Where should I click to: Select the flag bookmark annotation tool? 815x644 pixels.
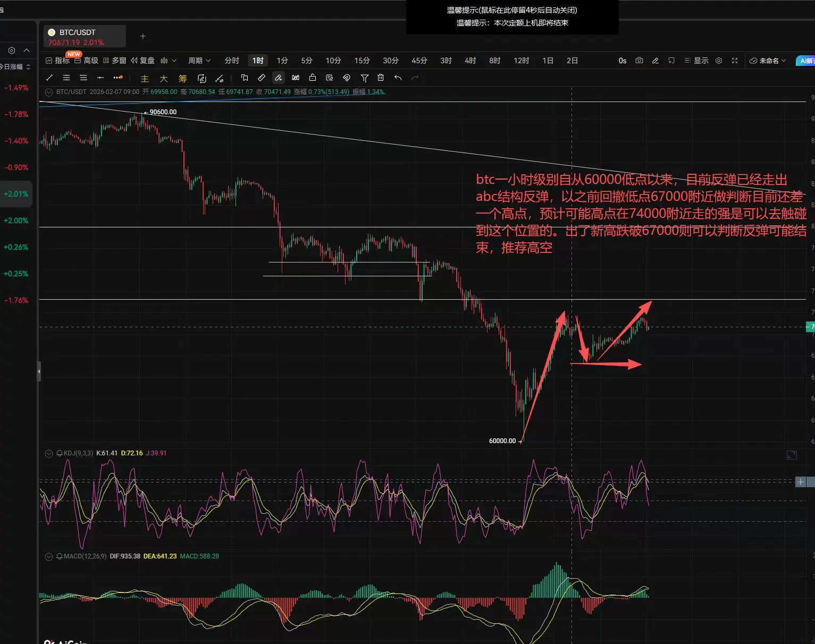pos(245,78)
